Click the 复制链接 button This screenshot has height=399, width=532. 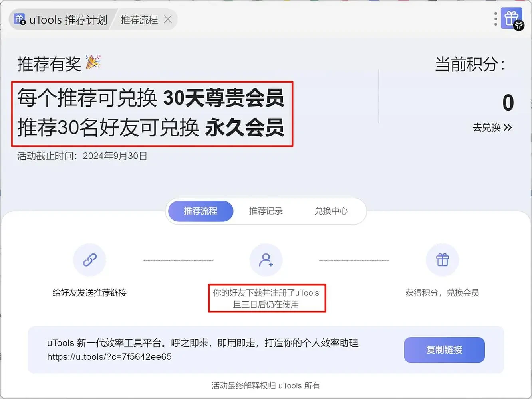click(444, 350)
